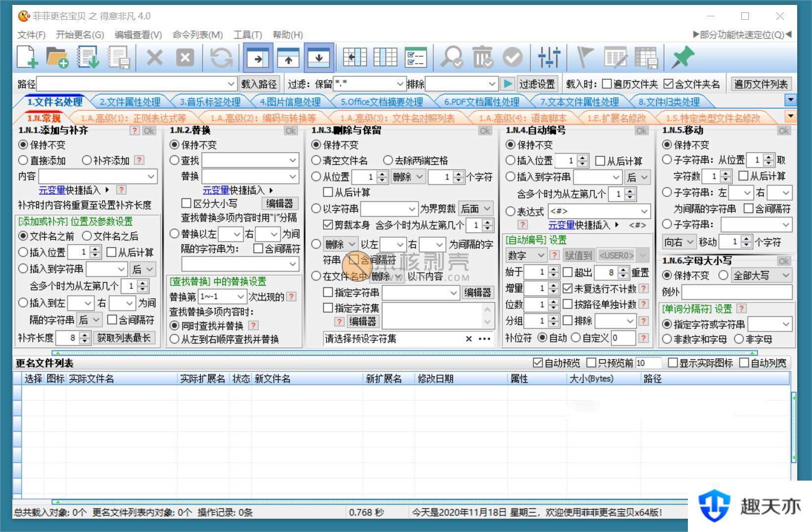Click the green play arrow beside exclude filter
The height and width of the screenshot is (532, 812).
[x=507, y=84]
